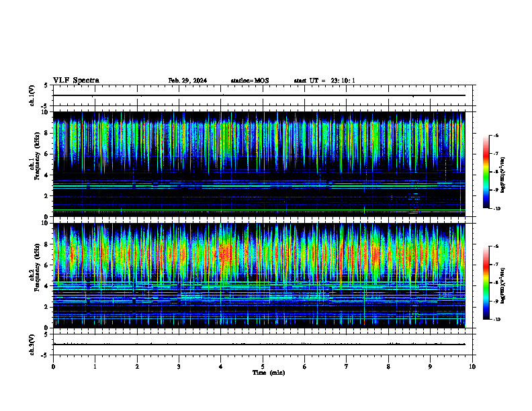Screen dimensions: 532x411
Task: Click the "1" tick label on time axis
Action: coord(95,367)
